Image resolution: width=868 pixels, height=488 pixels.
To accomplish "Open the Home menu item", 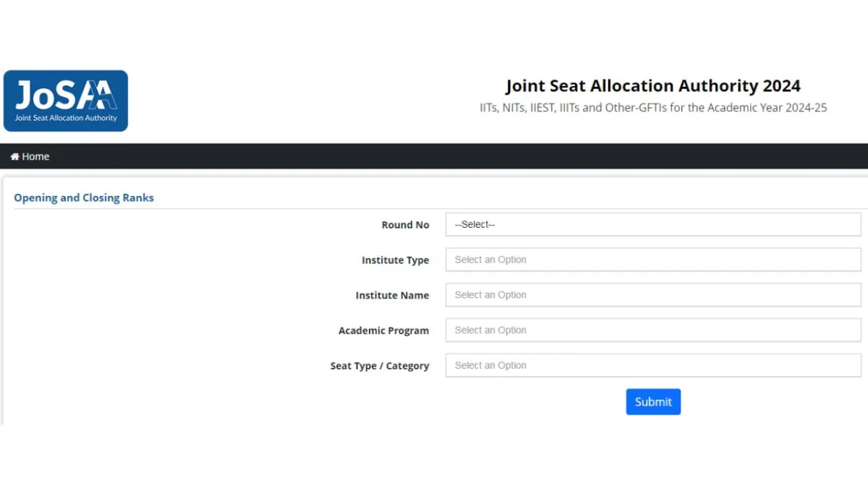I will click(30, 156).
